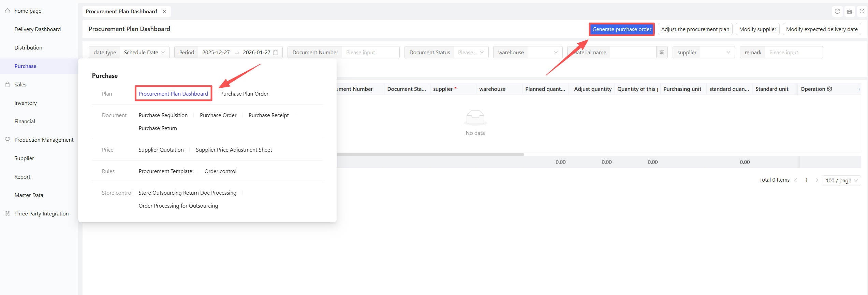868x295 pixels.
Task: Click the Three Party Integration icon
Action: (x=8, y=213)
